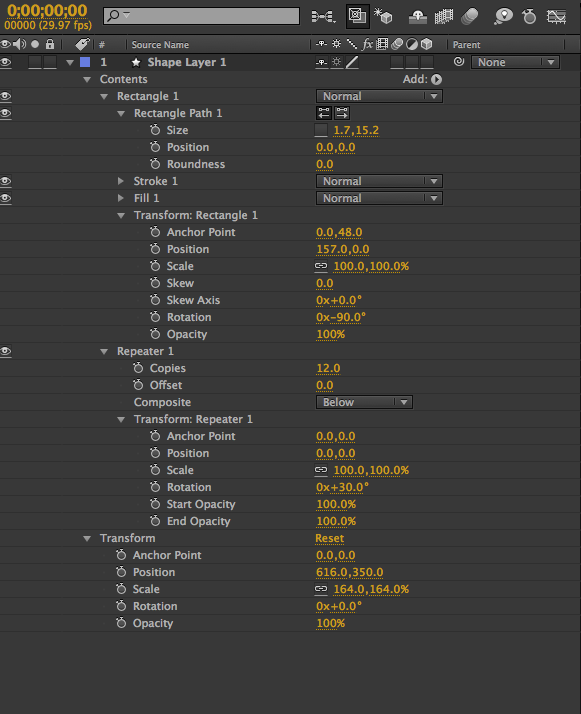Hide Repeater 1 eye
581x714 pixels.
pyautogui.click(x=5, y=351)
